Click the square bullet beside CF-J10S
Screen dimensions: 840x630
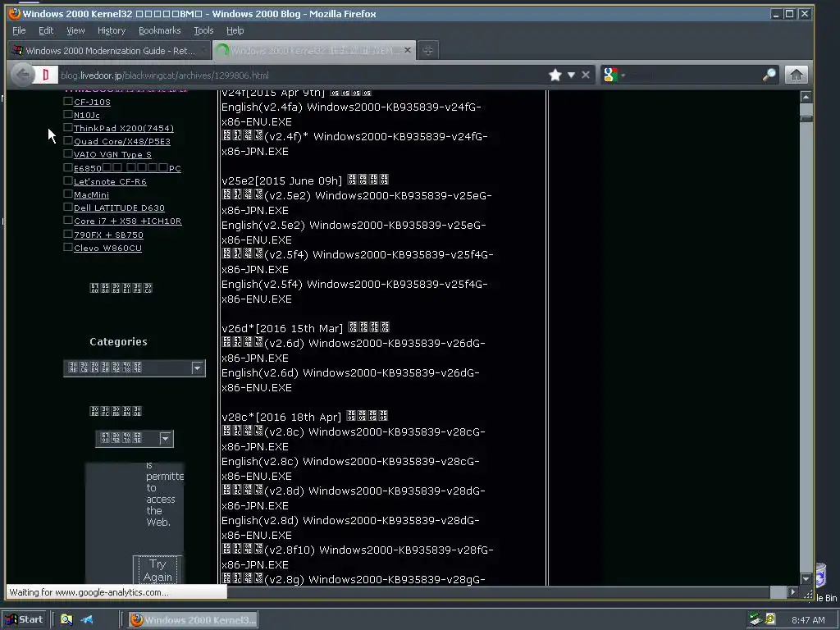pyautogui.click(x=68, y=101)
